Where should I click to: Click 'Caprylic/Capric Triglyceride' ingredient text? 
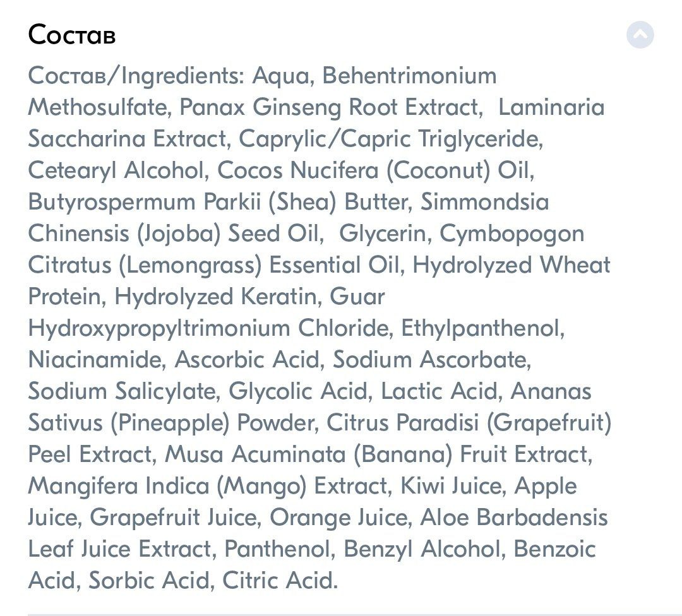391,139
